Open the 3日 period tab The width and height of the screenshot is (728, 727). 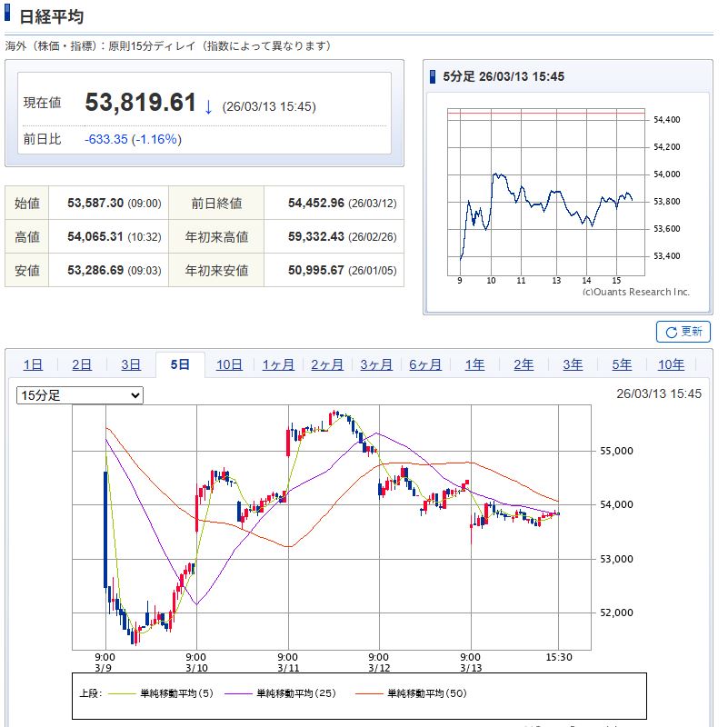pyautogui.click(x=131, y=364)
